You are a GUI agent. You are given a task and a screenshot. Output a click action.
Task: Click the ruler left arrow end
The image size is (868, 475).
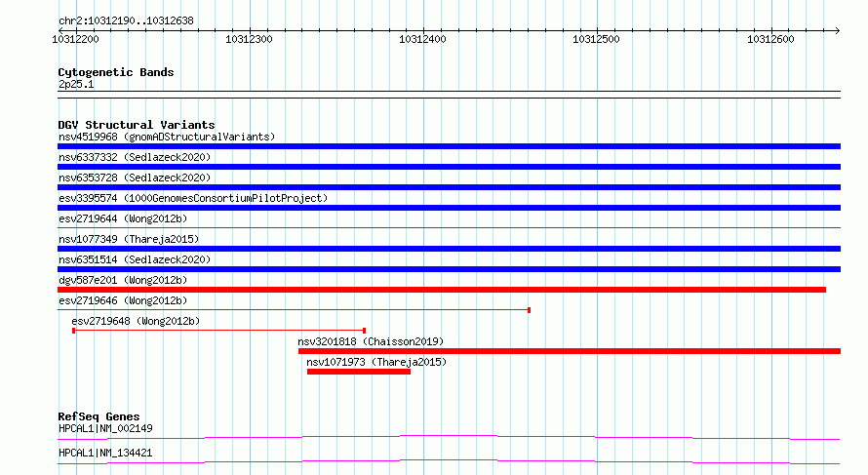pyautogui.click(x=61, y=30)
